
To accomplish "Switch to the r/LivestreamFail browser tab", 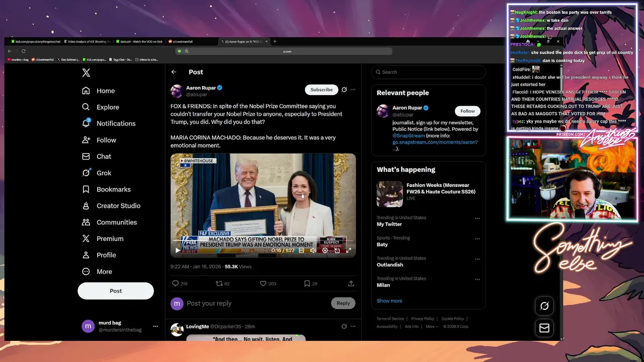I will pos(191,42).
